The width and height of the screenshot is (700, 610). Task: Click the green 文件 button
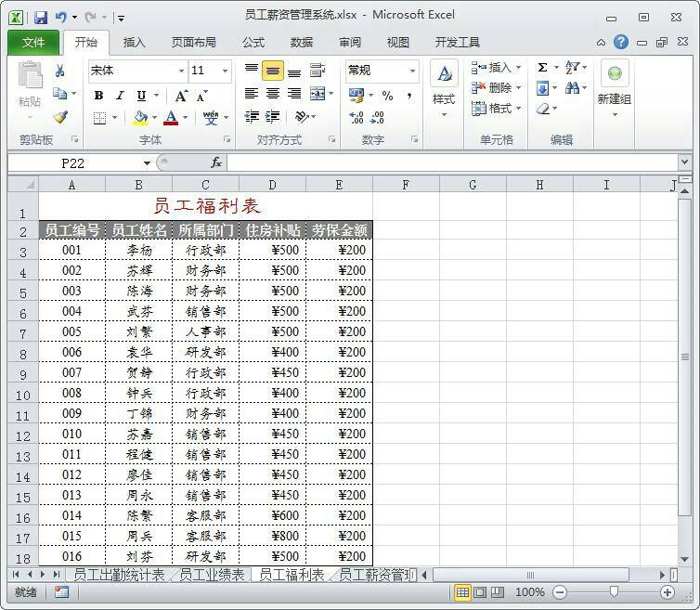point(33,42)
